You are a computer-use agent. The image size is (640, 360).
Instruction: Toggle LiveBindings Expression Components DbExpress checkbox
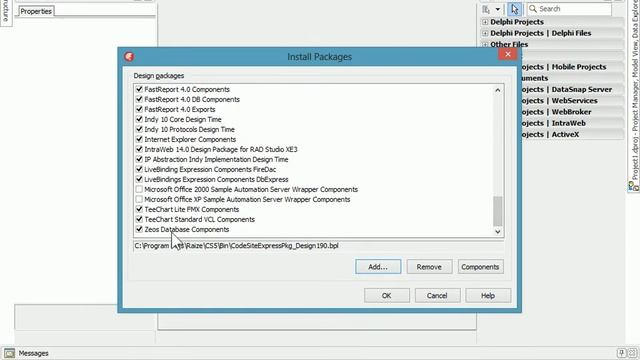[x=139, y=179]
